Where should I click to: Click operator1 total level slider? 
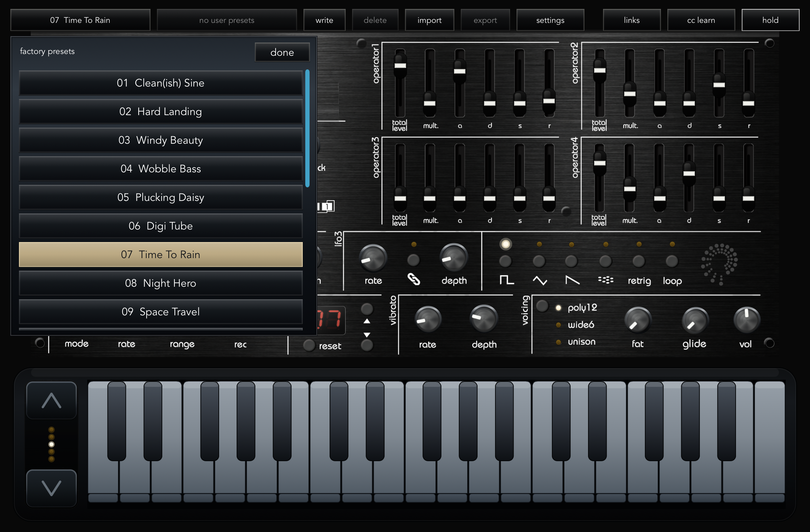(x=400, y=66)
